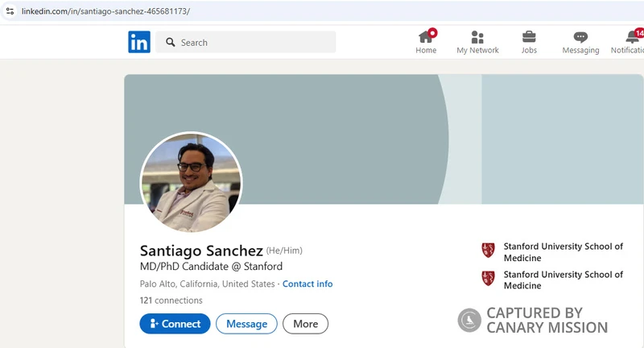Viewport: 644px width, 348px height.
Task: Open second Stanford University School of Medicine link
Action: tap(563, 280)
